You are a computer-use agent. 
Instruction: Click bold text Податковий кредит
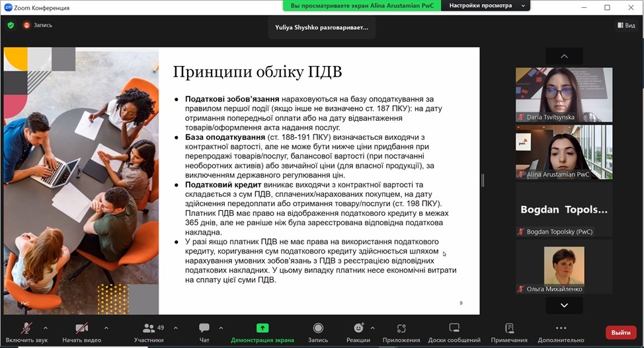click(x=223, y=185)
